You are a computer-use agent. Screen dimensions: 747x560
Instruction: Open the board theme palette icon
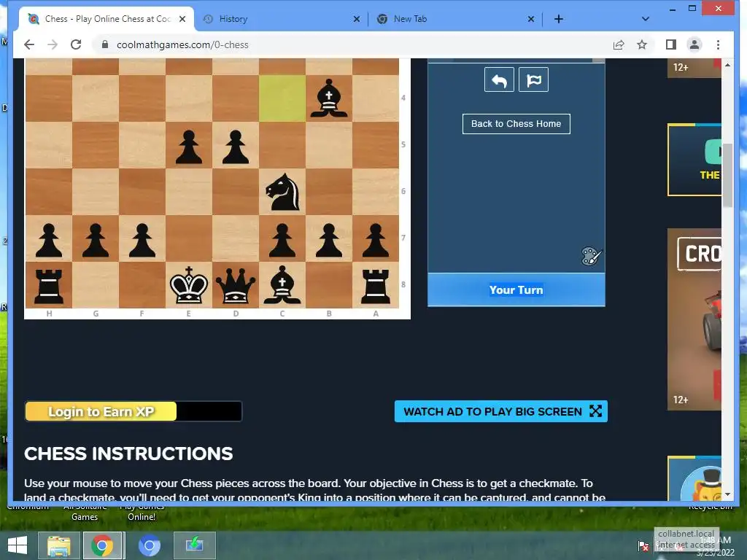591,256
